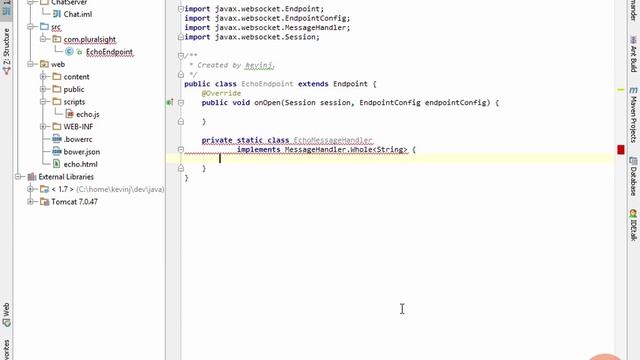
Task: Click the javax.websocket.Session import line
Action: coord(252,37)
